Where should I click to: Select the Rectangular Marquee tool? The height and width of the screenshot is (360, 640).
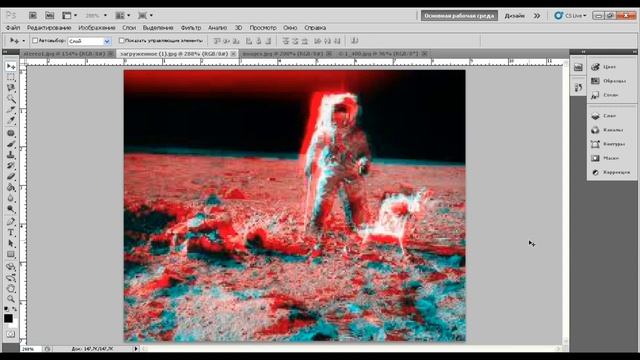[x=11, y=77]
